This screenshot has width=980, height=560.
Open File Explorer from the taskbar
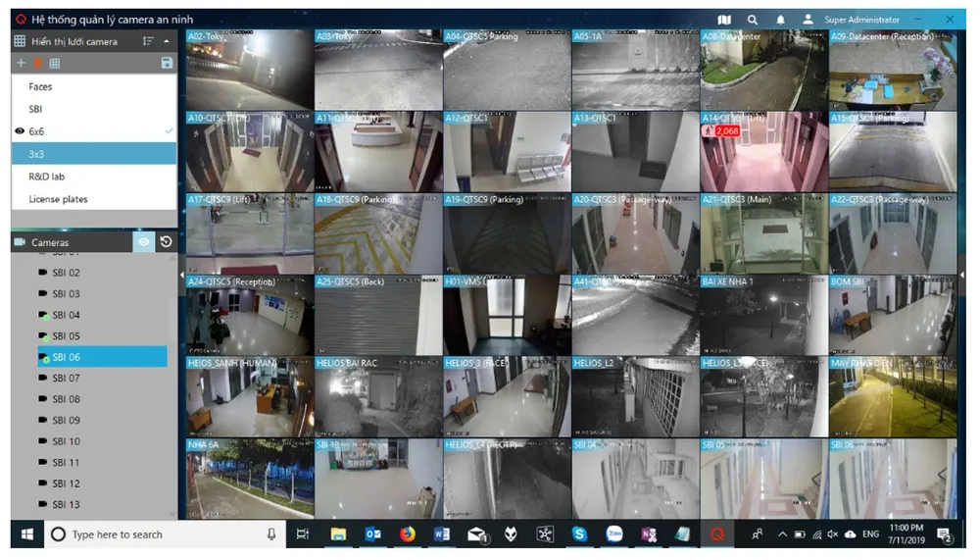coord(338,535)
